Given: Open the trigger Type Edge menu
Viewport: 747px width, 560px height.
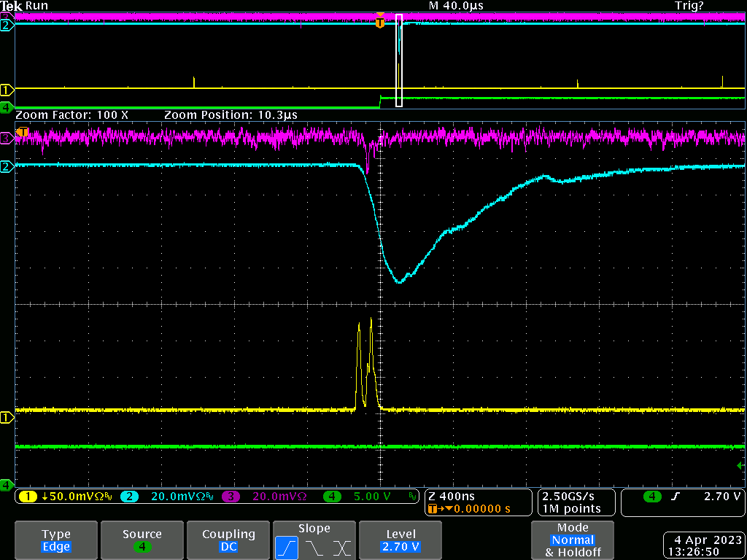Looking at the screenshot, I should (x=56, y=540).
